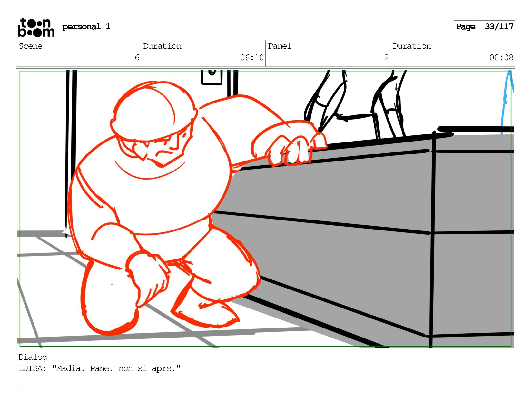Click the panel number 2
This screenshot has width=532, height=411.
coord(386,58)
